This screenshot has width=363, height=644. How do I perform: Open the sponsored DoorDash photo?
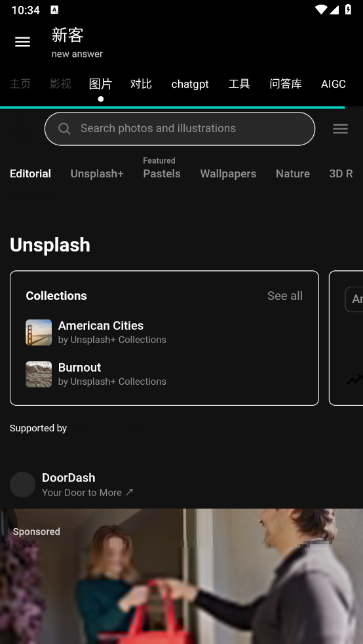point(181,576)
